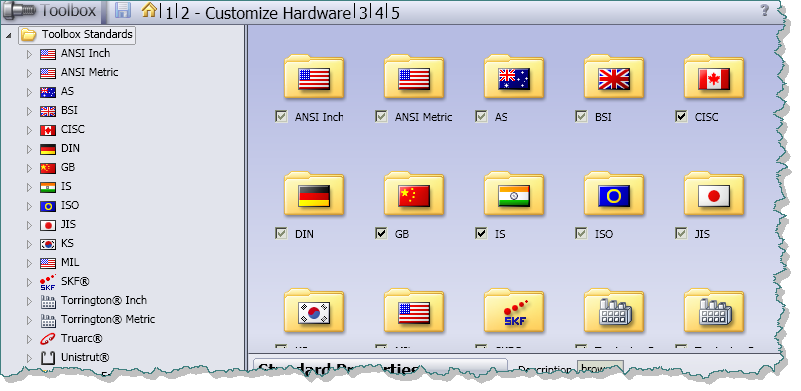This screenshot has width=801, height=391.
Task: Open the JIS Japan flag folder
Action: point(714,194)
